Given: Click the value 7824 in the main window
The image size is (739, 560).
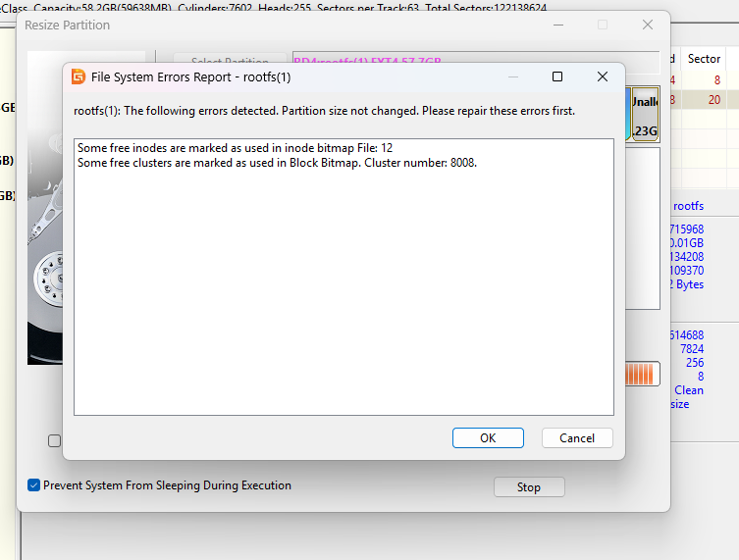Looking at the screenshot, I should pyautogui.click(x=691, y=349).
